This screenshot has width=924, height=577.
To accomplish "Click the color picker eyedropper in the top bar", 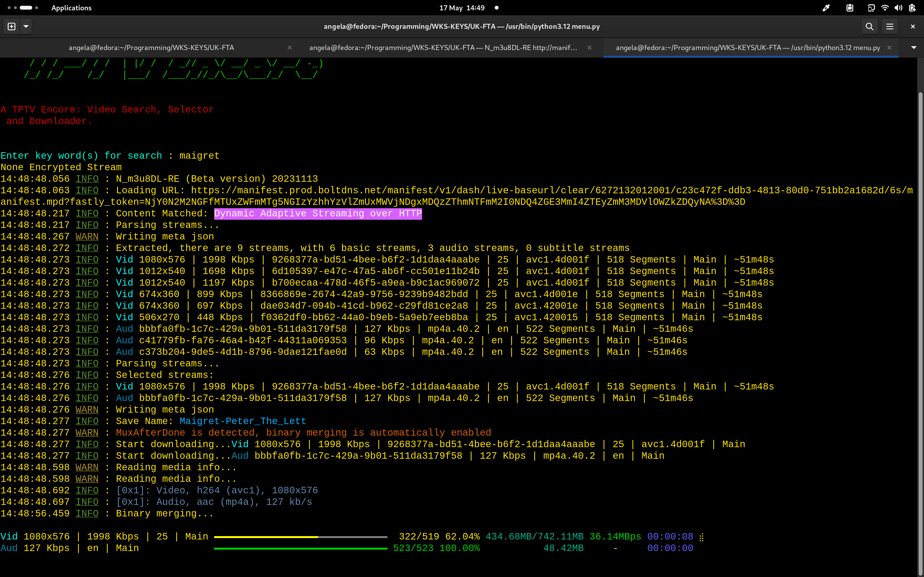I will 826,8.
